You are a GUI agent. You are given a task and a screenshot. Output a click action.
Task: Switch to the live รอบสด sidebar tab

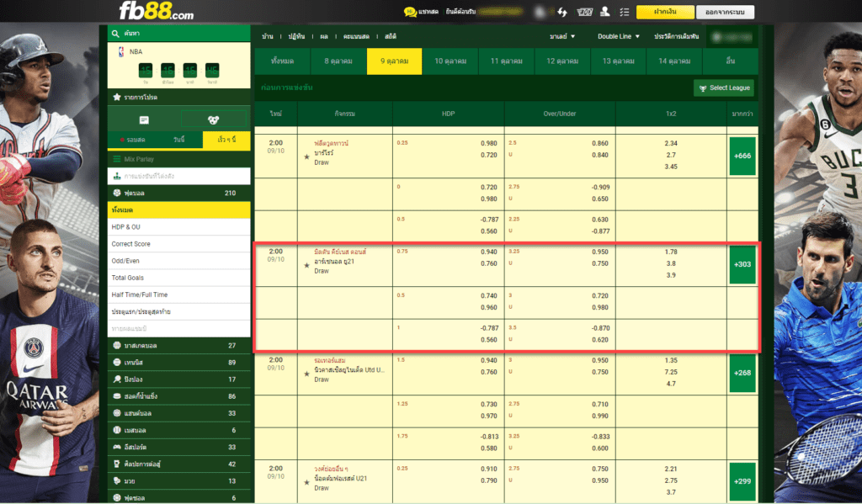[132, 141]
